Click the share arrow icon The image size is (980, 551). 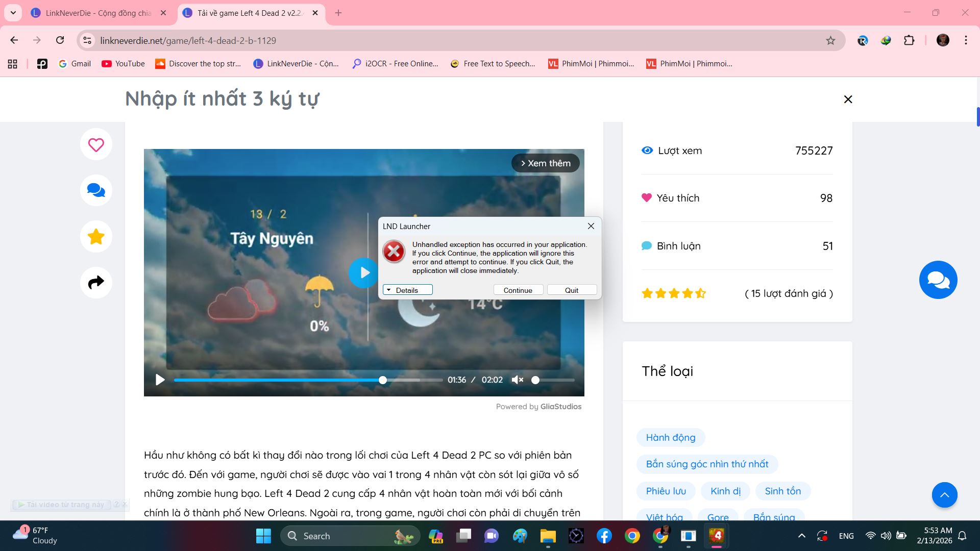pos(96,282)
